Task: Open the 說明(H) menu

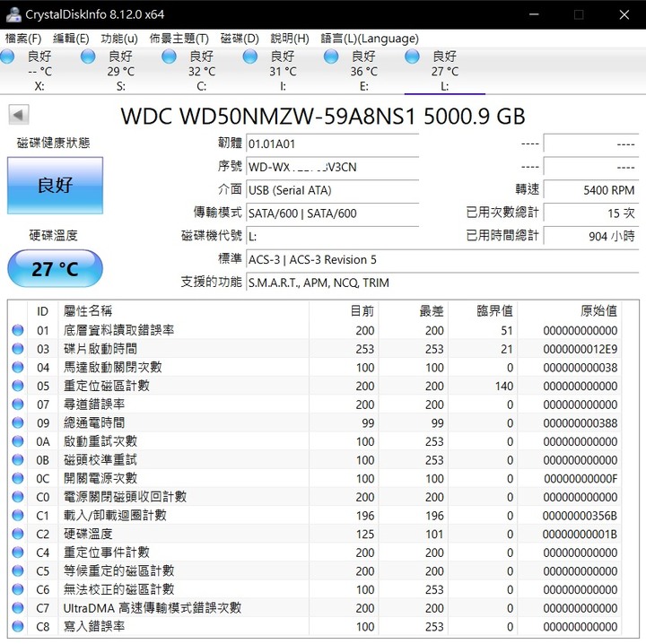Action: tap(290, 39)
